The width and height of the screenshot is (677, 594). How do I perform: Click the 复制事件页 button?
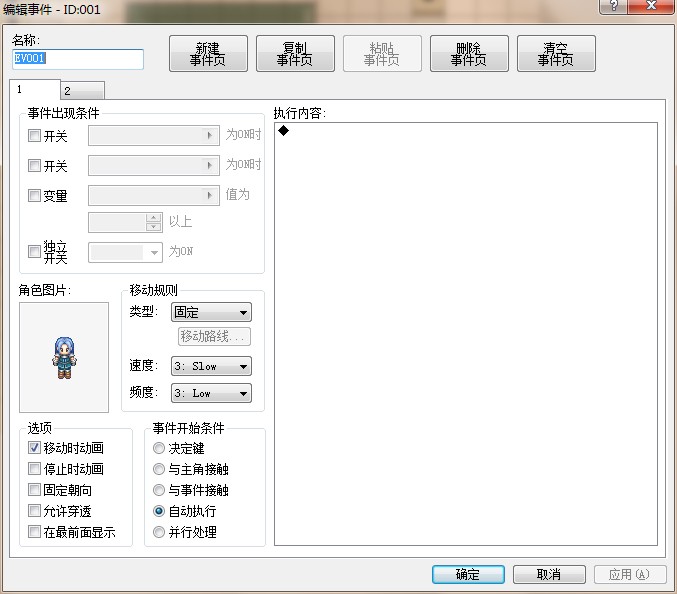pos(295,54)
